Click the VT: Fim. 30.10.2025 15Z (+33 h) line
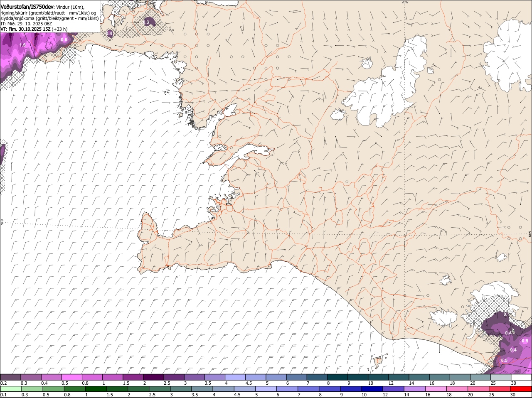532x398 pixels. pyautogui.click(x=34, y=29)
